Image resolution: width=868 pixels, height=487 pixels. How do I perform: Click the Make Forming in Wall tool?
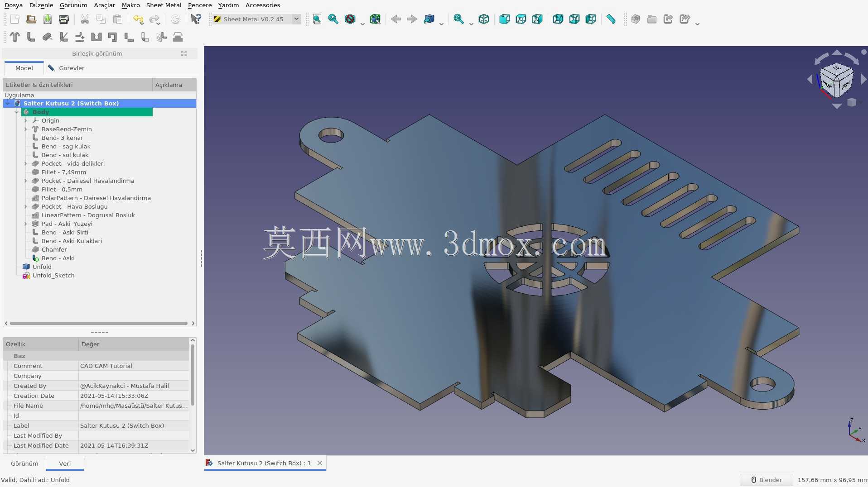[x=178, y=37]
